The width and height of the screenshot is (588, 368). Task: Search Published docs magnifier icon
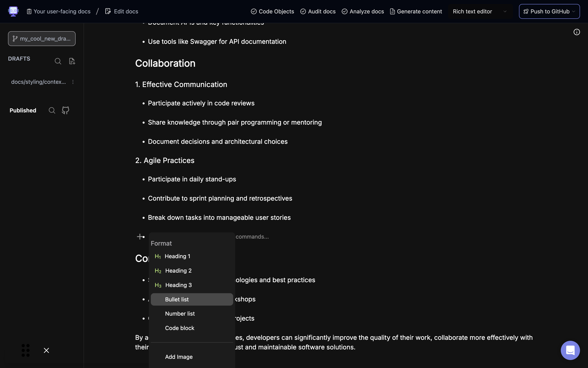click(x=52, y=110)
